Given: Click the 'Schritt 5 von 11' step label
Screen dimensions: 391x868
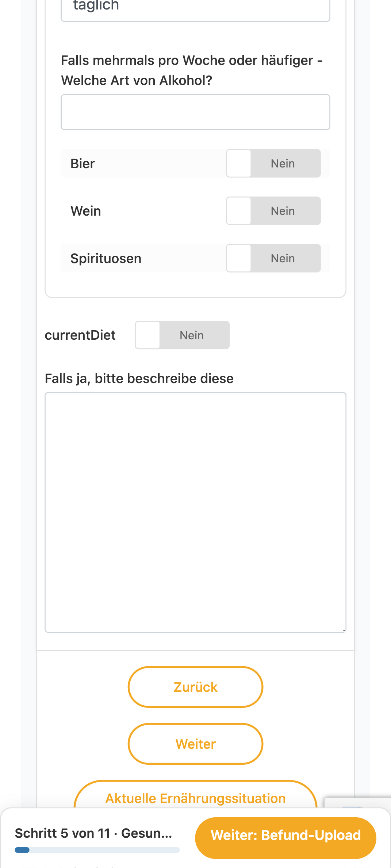Looking at the screenshot, I should point(93,833).
